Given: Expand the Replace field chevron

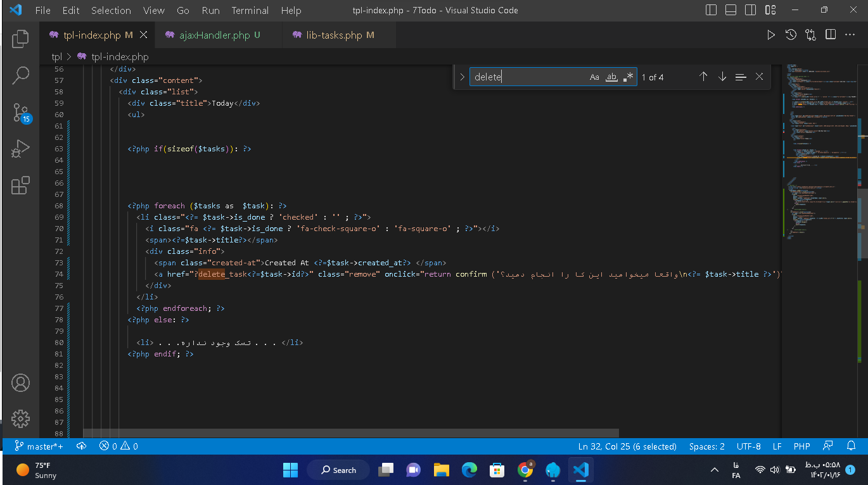Looking at the screenshot, I should 462,77.
